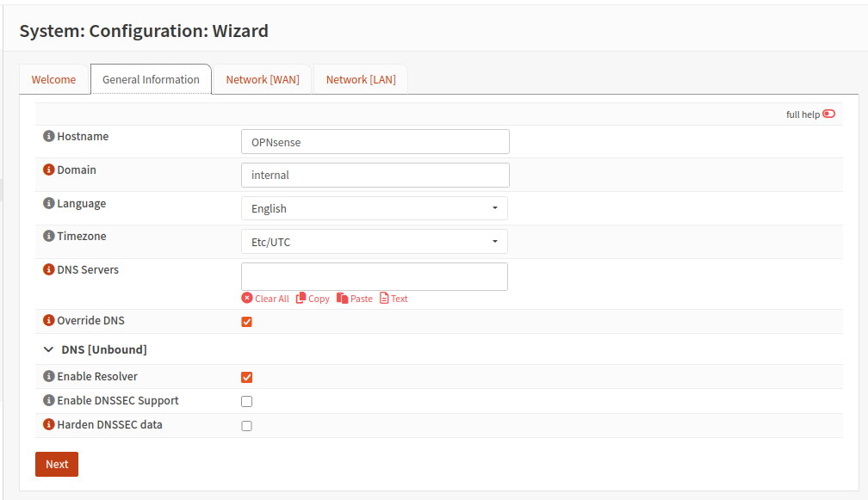Click the info icon beside Hostname
Screen dimensions: 868x500
coord(49,137)
